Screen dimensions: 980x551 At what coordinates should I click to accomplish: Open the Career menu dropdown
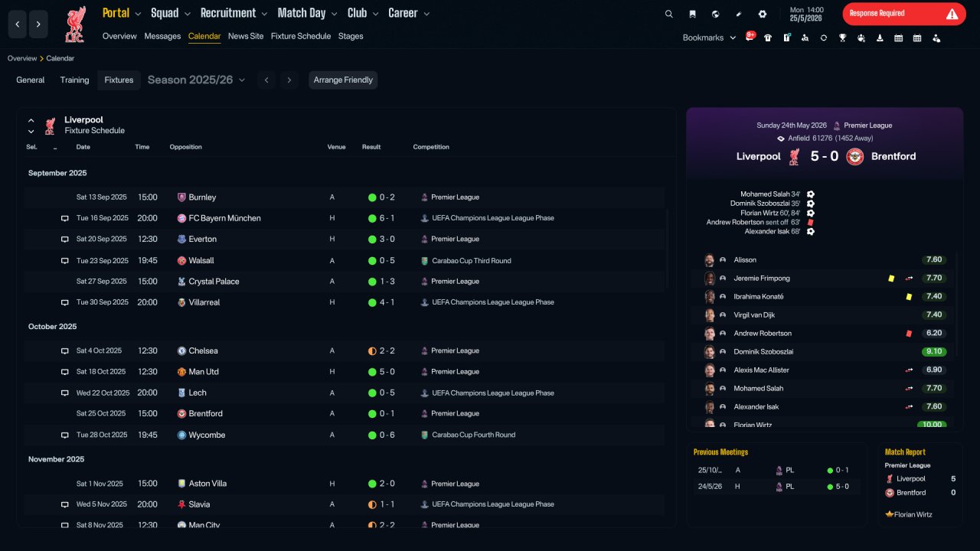click(426, 14)
